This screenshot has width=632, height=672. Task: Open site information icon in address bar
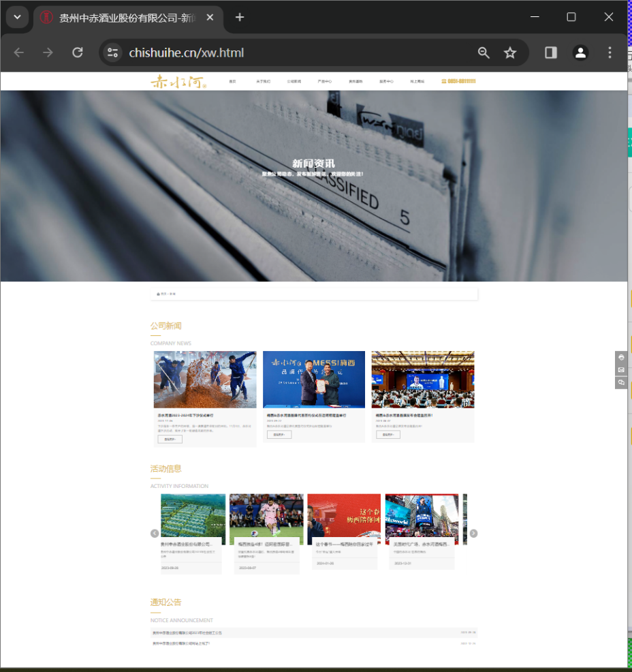113,52
